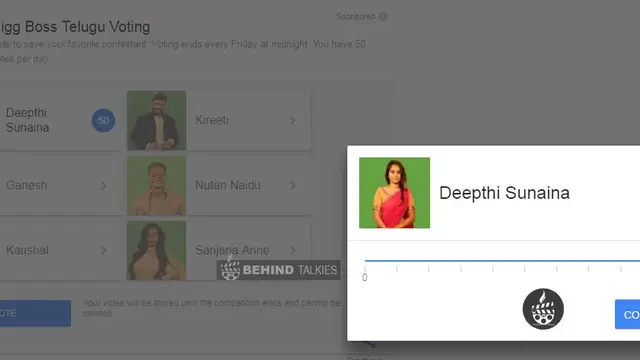
Task: Expand Sanjana Anne vote chevron
Action: point(293,250)
